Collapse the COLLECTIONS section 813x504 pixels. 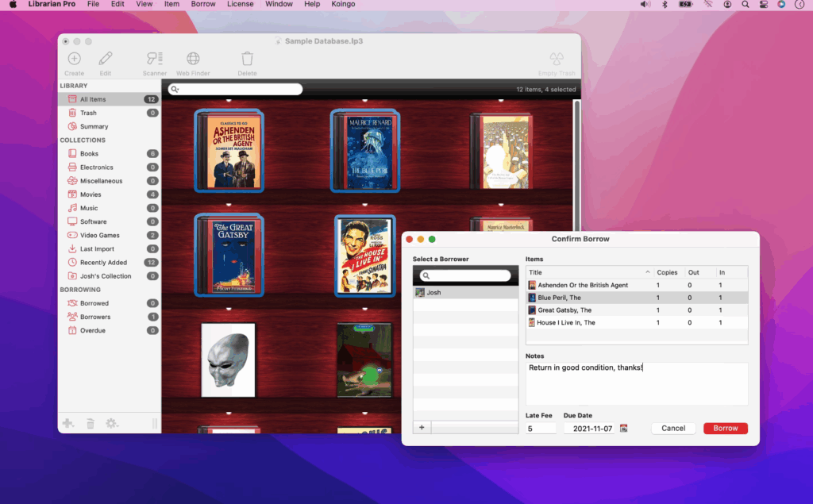point(83,140)
